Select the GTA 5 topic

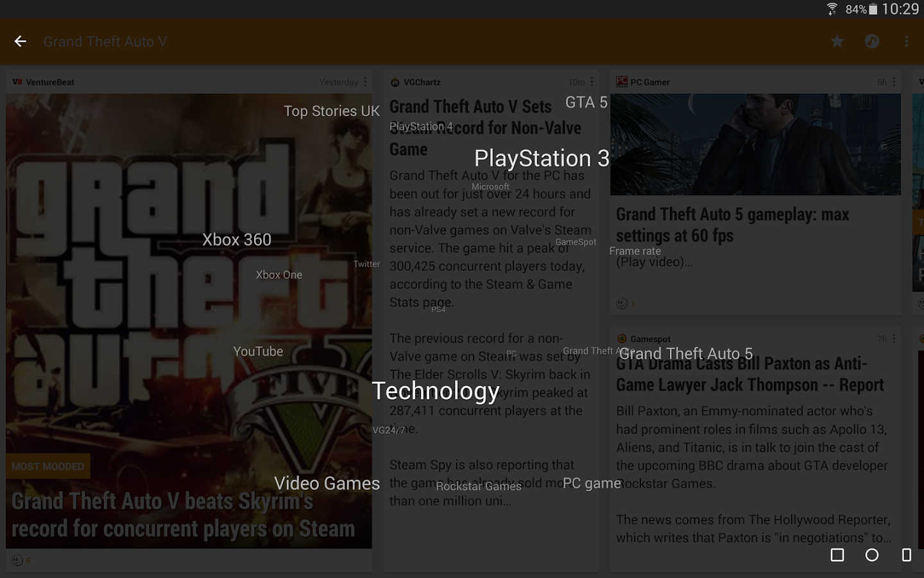(x=586, y=103)
